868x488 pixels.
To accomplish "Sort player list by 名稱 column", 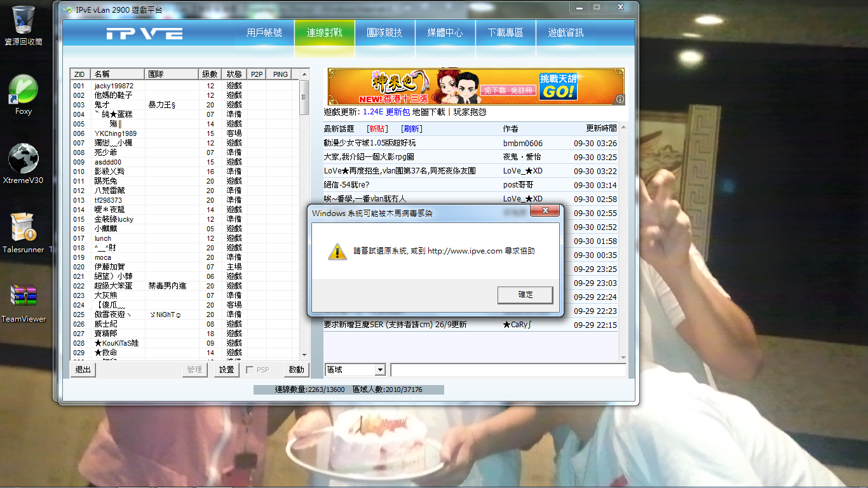I will click(118, 74).
